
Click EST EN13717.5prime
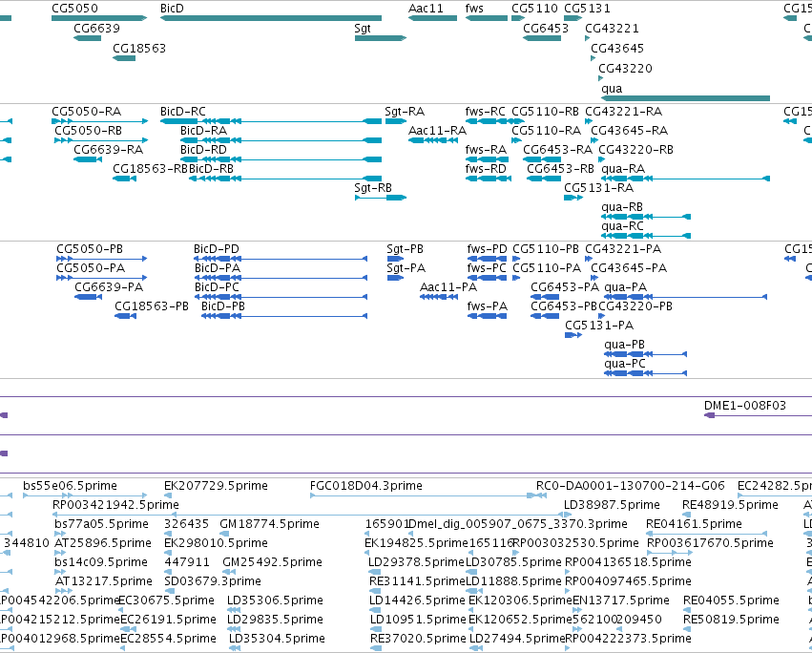coord(621,600)
